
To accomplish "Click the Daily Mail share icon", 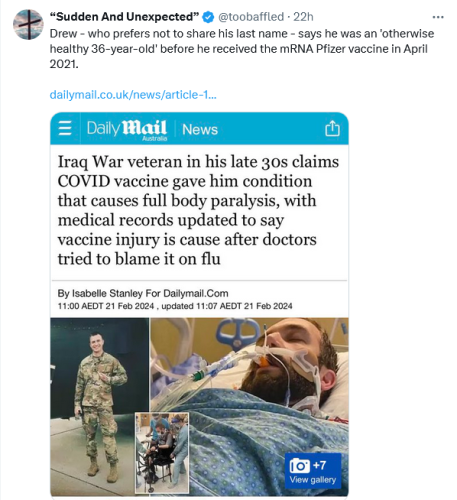I will point(332,128).
